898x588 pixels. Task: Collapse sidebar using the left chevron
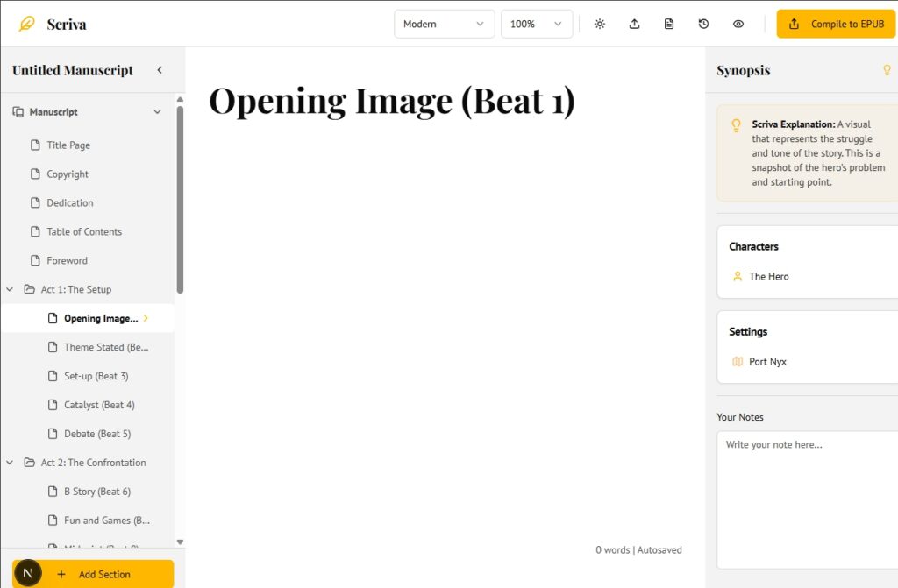tap(160, 70)
